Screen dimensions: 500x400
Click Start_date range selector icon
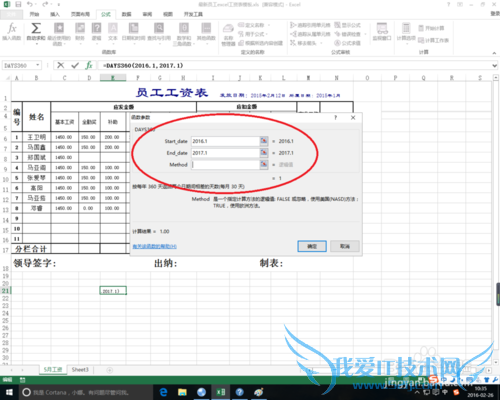click(264, 141)
